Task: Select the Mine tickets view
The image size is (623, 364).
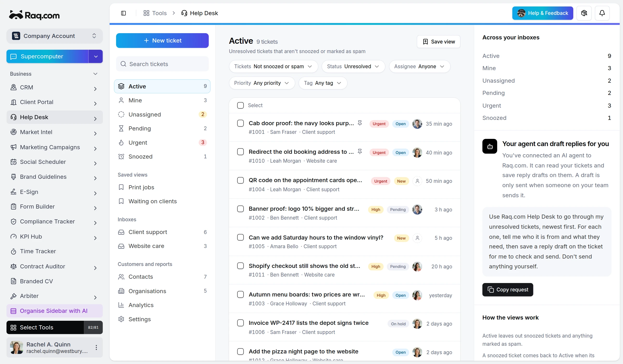Action: pos(162,100)
